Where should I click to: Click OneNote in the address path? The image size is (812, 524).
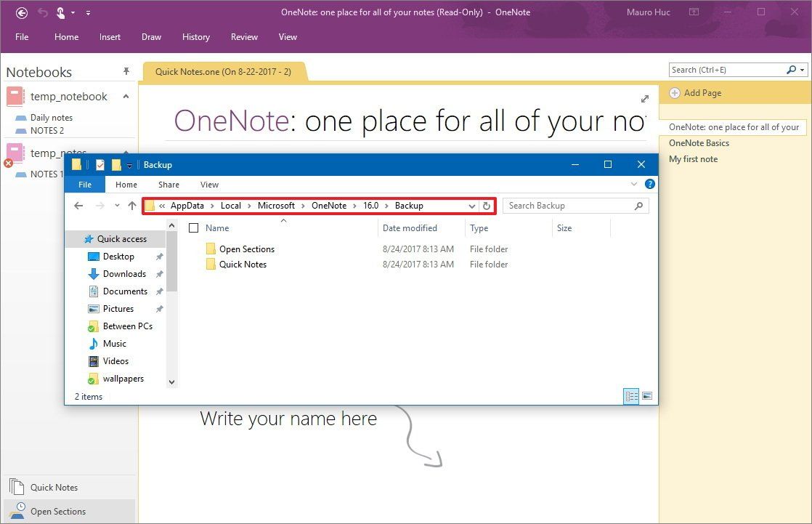tap(329, 206)
